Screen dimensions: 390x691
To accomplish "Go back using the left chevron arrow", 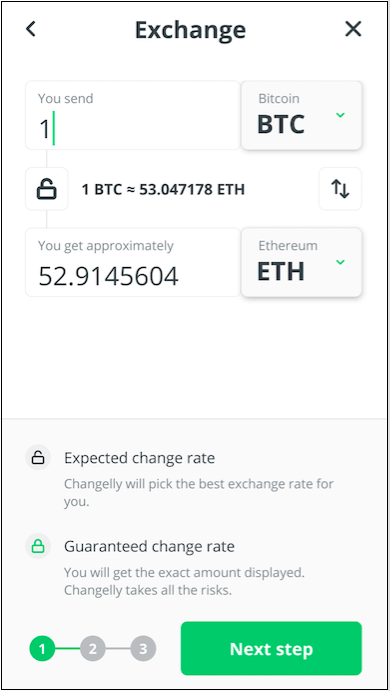I will pos(30,30).
